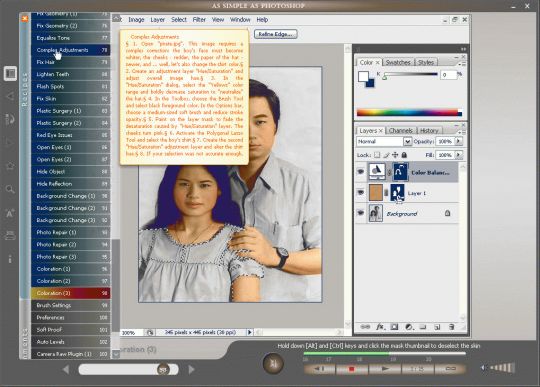Click the info sidebar icon
Screen dimensions: 540x387
[10, 259]
